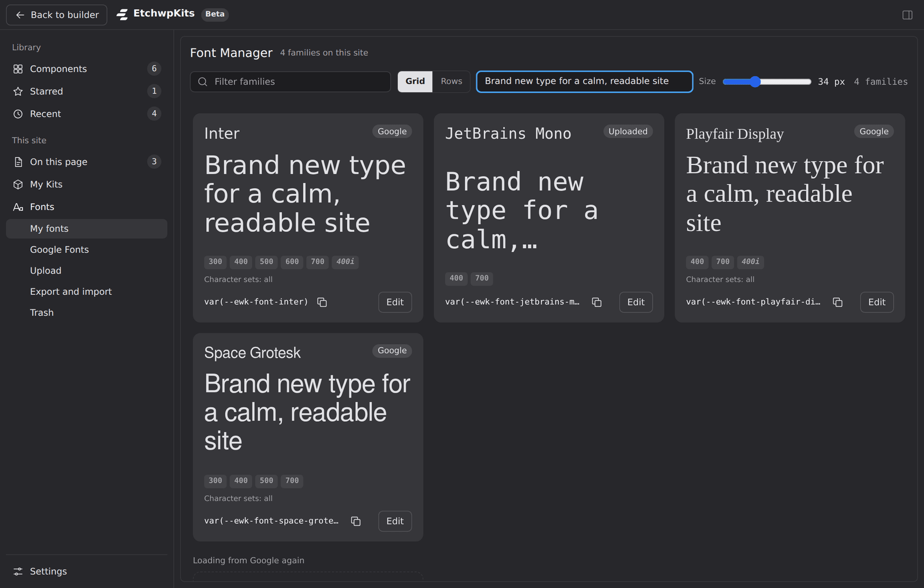
Task: Click the search magnifier icon in filter
Action: (203, 82)
